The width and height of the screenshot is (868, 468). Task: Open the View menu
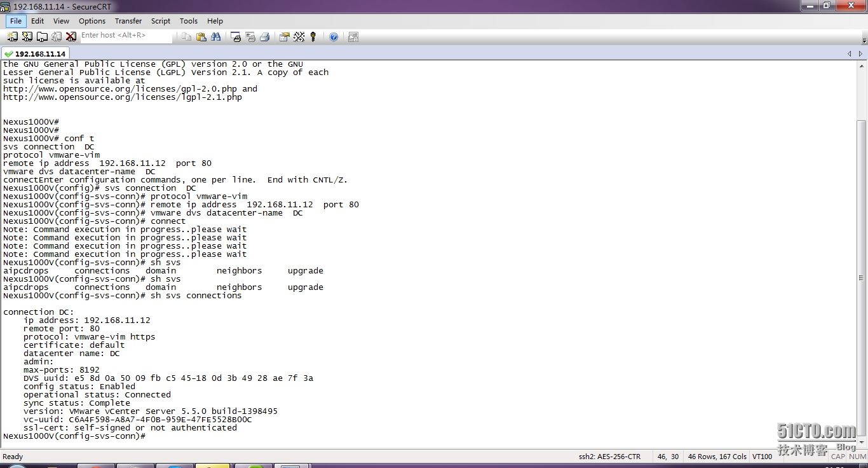[x=62, y=21]
